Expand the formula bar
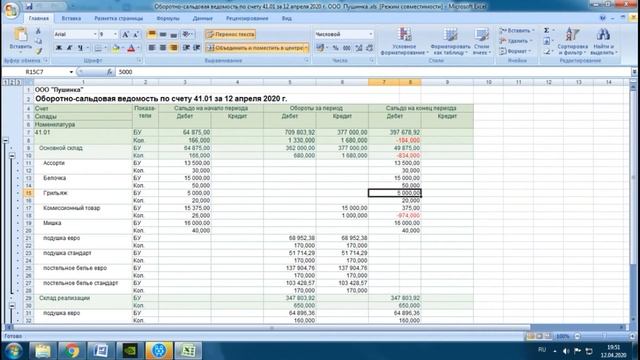Screen dimensions: 640x360 [x=634, y=72]
